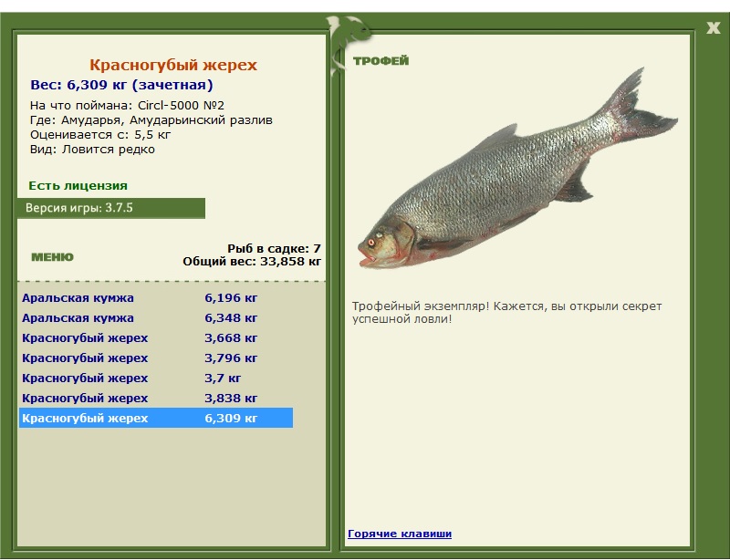Click the Трофейный экземпляр description text

point(506,312)
